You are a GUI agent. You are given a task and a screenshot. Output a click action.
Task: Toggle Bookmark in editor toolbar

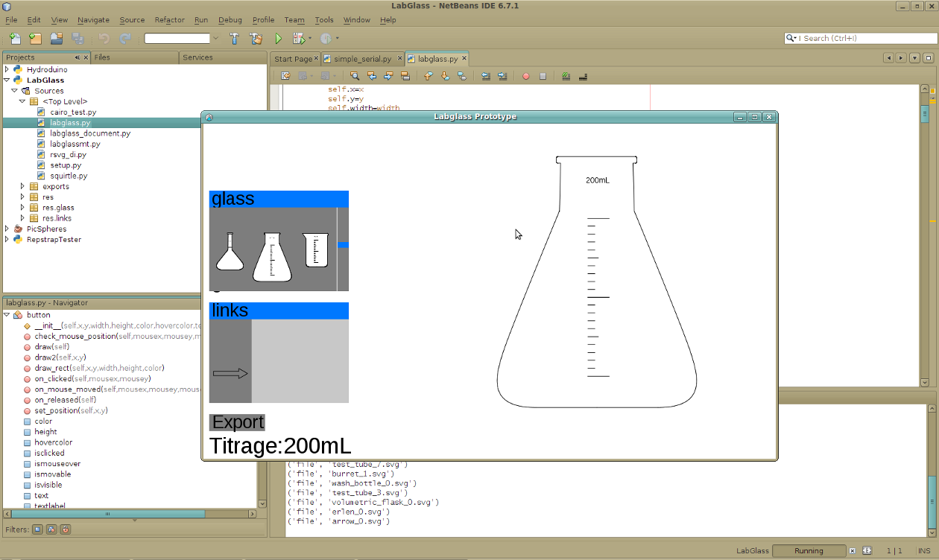point(462,76)
